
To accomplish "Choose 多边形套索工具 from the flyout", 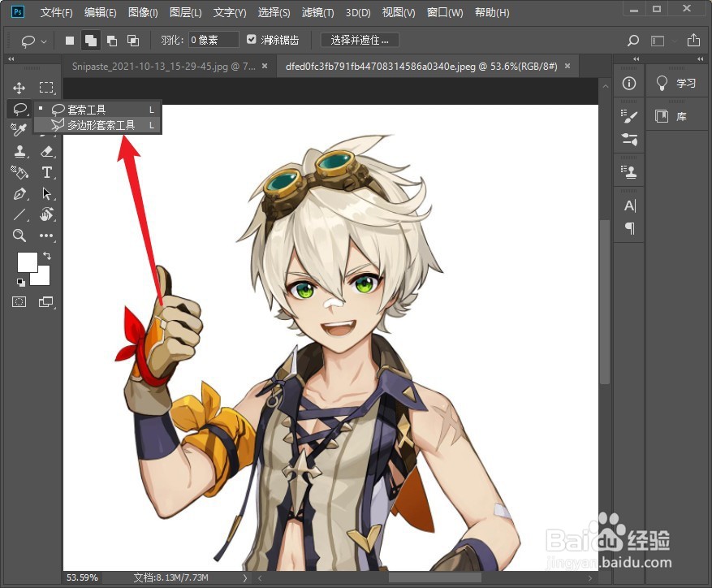I will pos(98,125).
